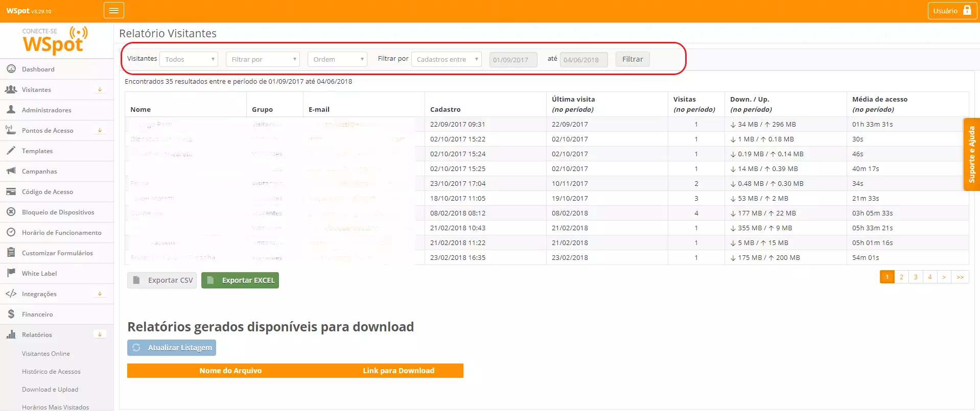Click the end date field 04/06/2018
This screenshot has height=411, width=980.
click(x=584, y=60)
